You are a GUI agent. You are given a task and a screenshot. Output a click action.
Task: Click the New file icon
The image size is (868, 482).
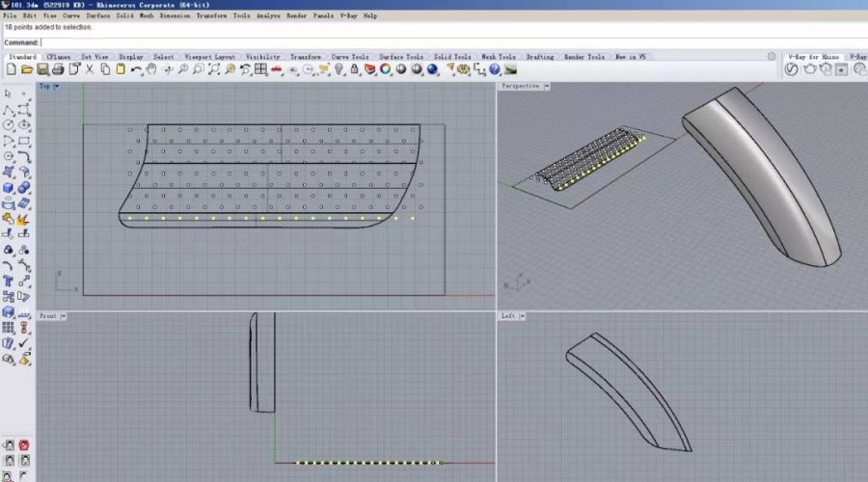click(x=14, y=69)
